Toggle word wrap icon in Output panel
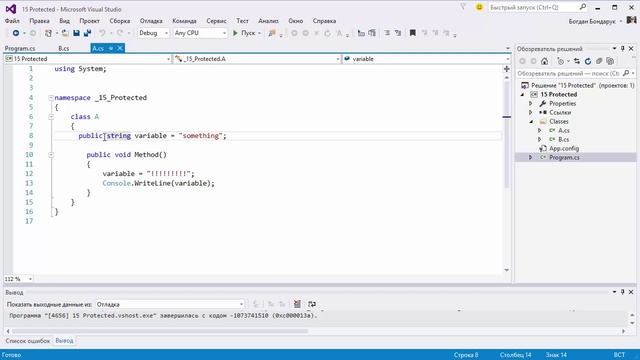Image resolution: width=640 pixels, height=360 pixels. pyautogui.click(x=312, y=304)
